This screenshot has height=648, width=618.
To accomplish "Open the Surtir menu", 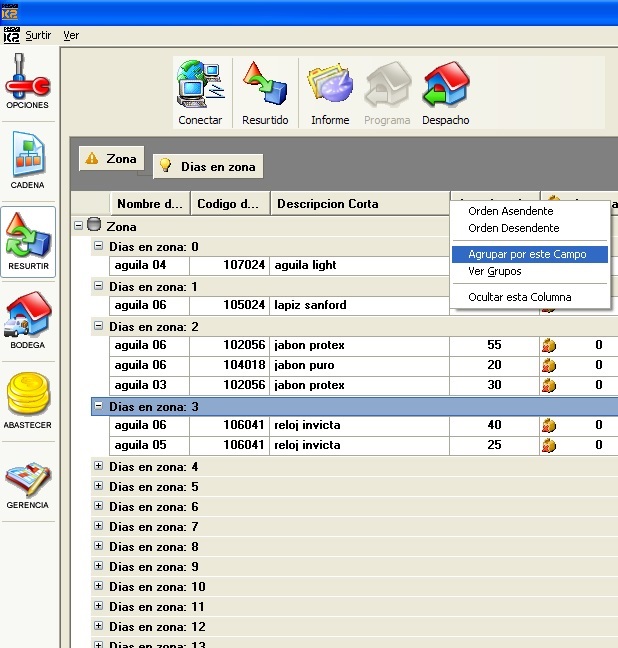I will (x=38, y=36).
